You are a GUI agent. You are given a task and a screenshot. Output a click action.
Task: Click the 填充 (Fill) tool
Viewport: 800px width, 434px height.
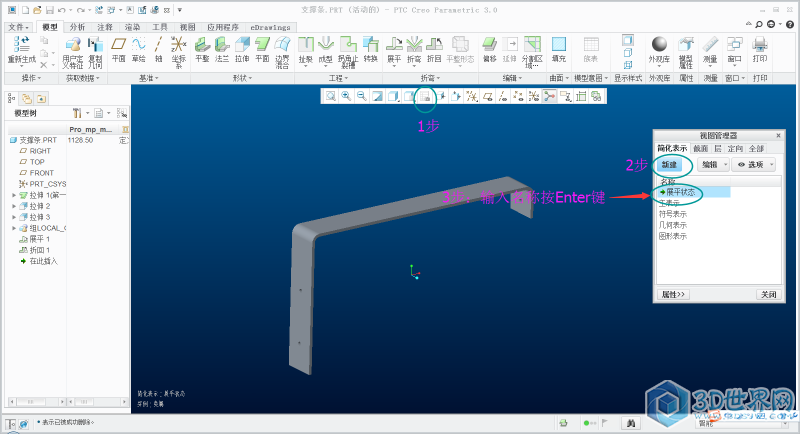(559, 49)
